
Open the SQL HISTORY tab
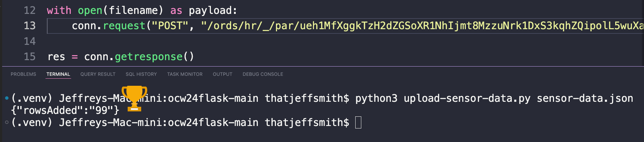[x=141, y=74]
